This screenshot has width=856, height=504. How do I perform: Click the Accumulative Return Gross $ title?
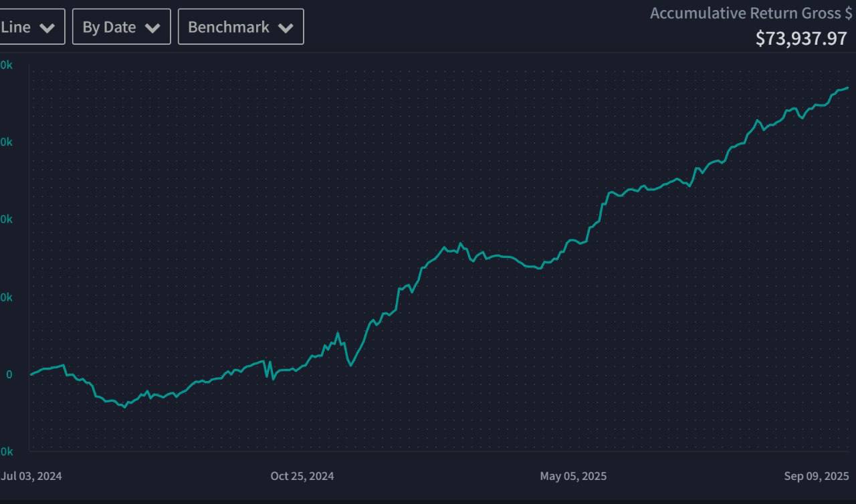pos(750,13)
